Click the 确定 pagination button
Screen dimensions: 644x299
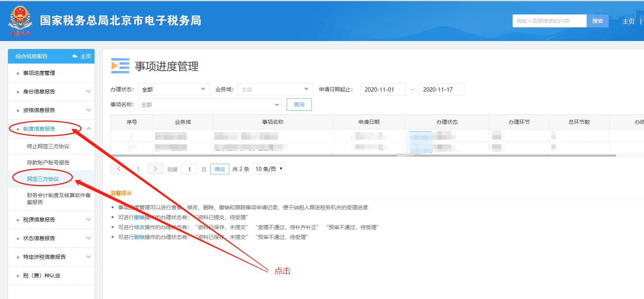220,169
